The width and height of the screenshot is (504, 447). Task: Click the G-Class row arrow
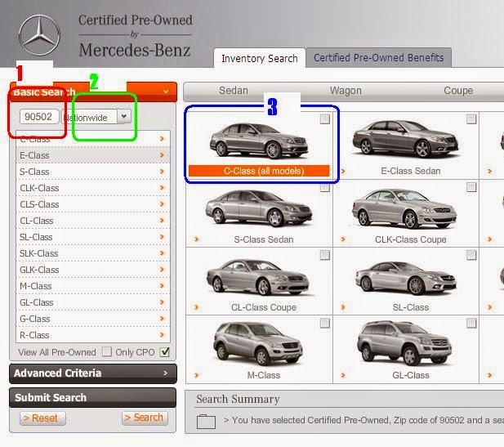(162, 319)
